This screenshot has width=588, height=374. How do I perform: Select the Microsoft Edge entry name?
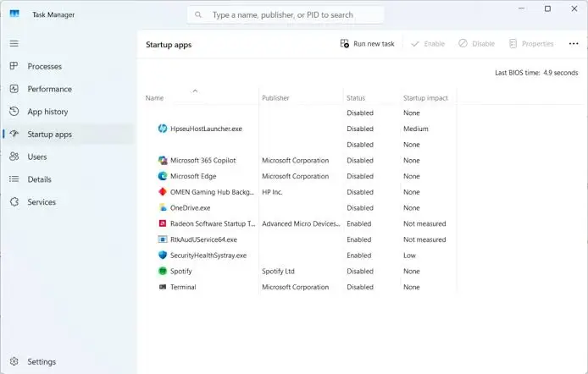click(x=193, y=176)
